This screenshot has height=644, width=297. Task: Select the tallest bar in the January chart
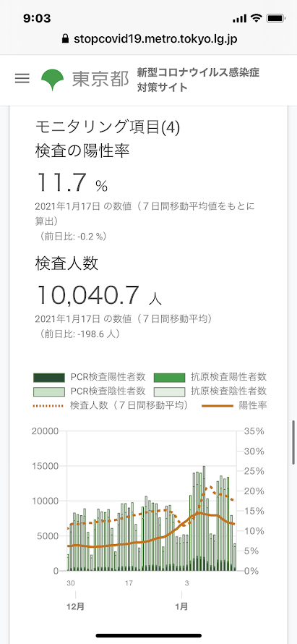click(205, 518)
